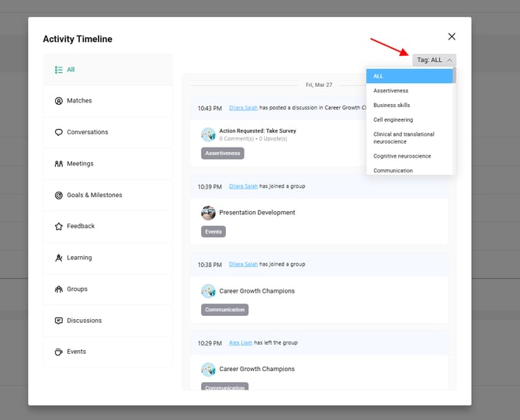Switch to the Discussions tab
The image size is (520, 420).
click(x=84, y=321)
